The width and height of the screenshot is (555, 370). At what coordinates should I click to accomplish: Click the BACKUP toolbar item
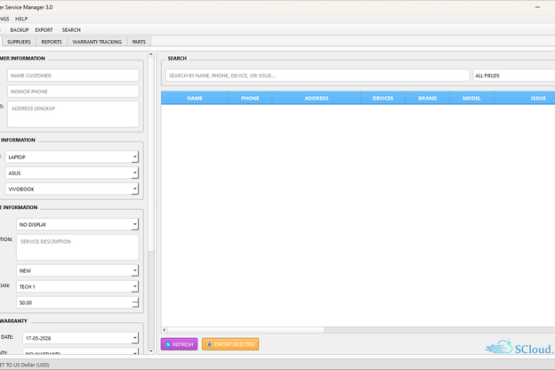19,30
